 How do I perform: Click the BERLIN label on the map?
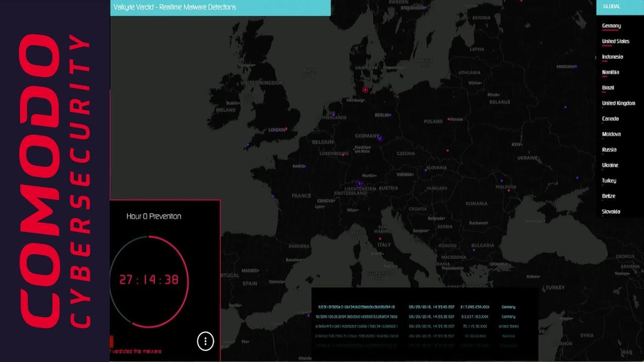coord(382,115)
